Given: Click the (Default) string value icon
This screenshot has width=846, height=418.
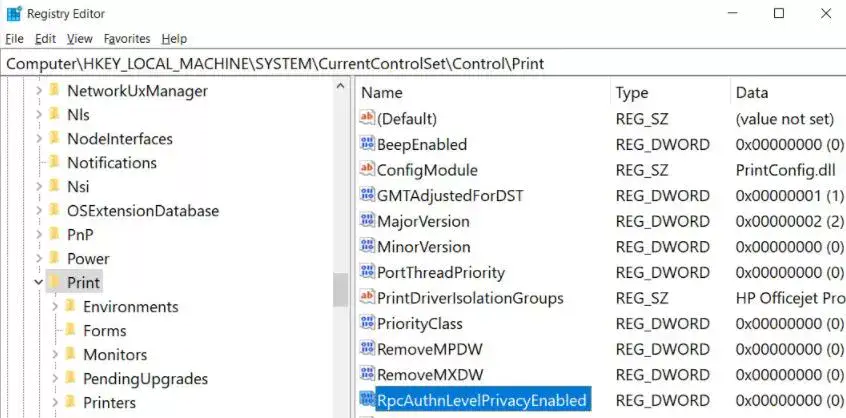Looking at the screenshot, I should point(367,118).
